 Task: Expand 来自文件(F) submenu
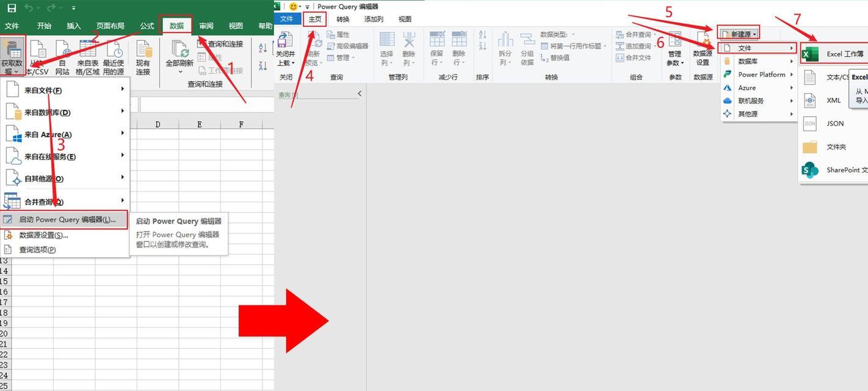click(65, 90)
